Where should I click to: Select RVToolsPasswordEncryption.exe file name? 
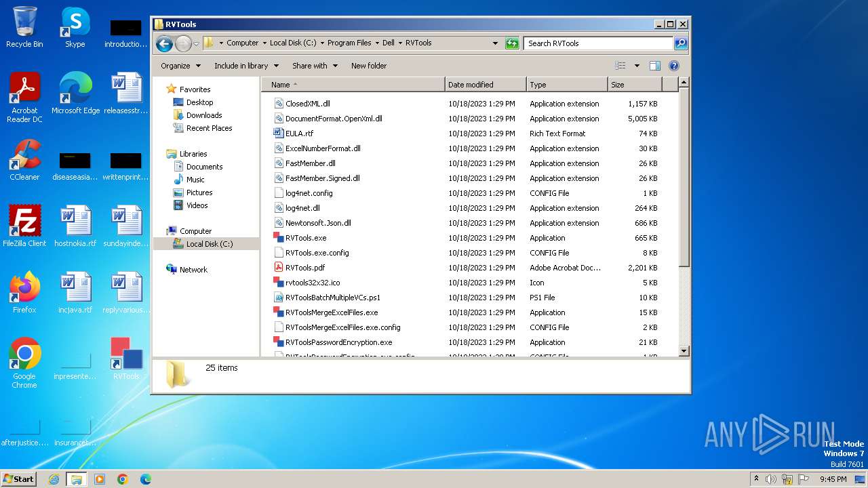point(338,342)
